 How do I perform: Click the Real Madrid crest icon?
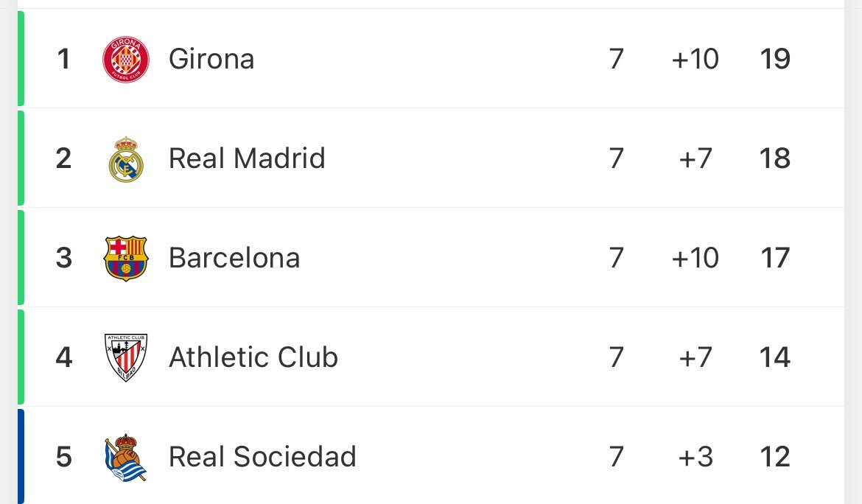(126, 158)
